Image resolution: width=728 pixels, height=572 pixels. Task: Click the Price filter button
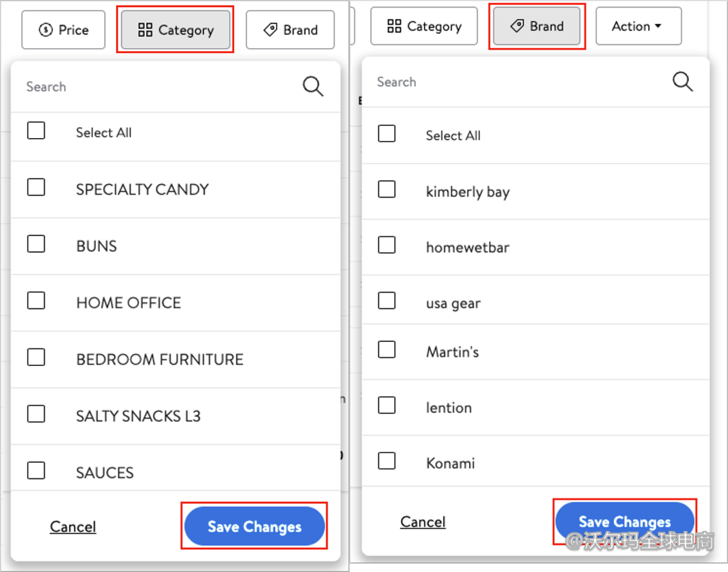coord(64,30)
